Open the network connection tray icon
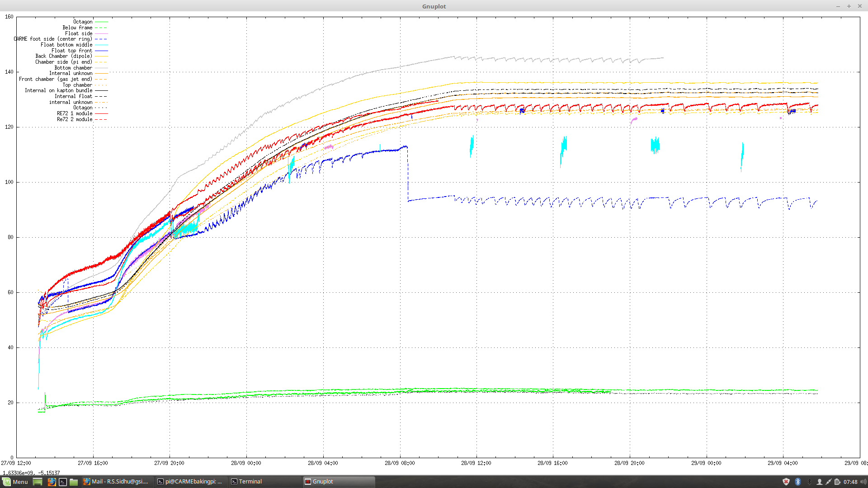Image resolution: width=868 pixels, height=488 pixels. coord(828,482)
